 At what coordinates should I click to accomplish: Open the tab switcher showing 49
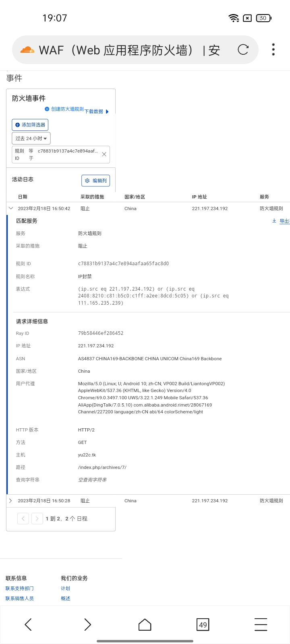pyautogui.click(x=203, y=625)
